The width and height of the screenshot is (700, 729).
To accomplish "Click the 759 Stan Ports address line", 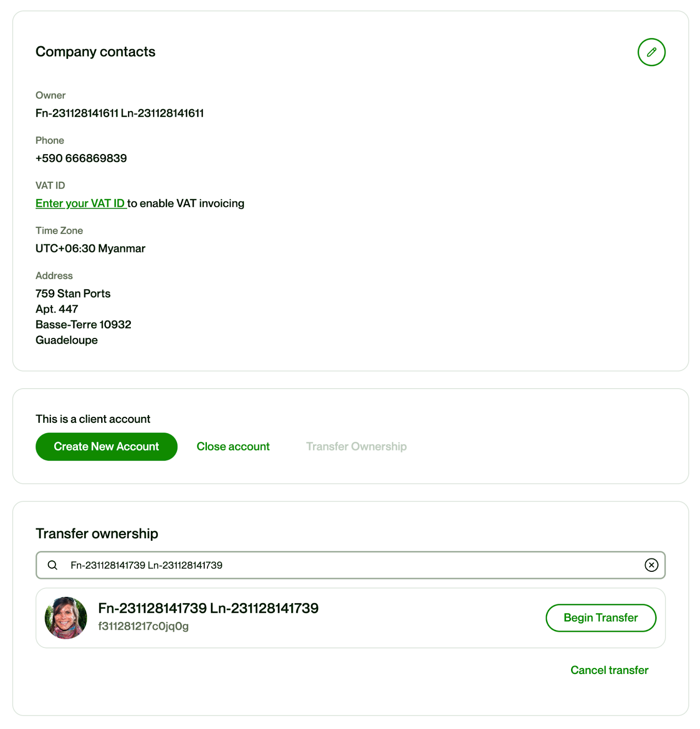I will pyautogui.click(x=73, y=293).
